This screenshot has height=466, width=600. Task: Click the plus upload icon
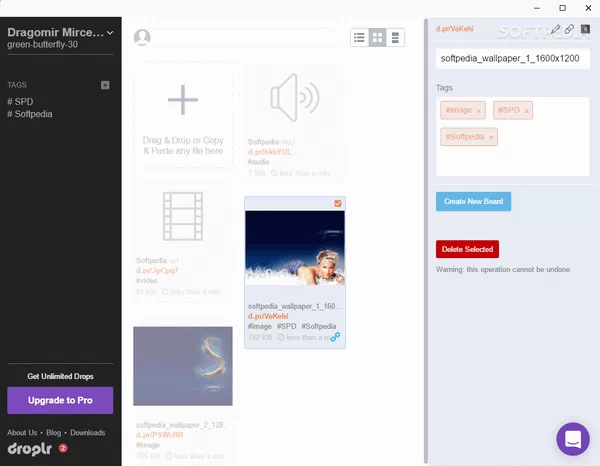[x=183, y=100]
